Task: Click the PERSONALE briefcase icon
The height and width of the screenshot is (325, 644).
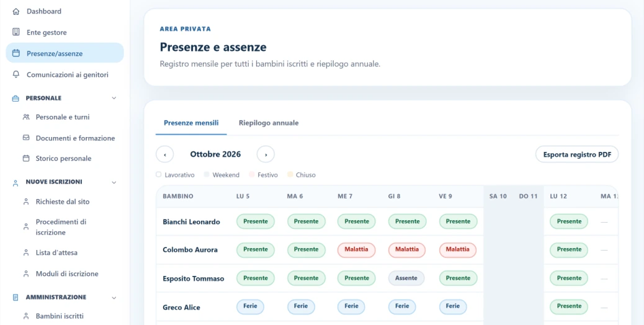Action: pyautogui.click(x=16, y=99)
